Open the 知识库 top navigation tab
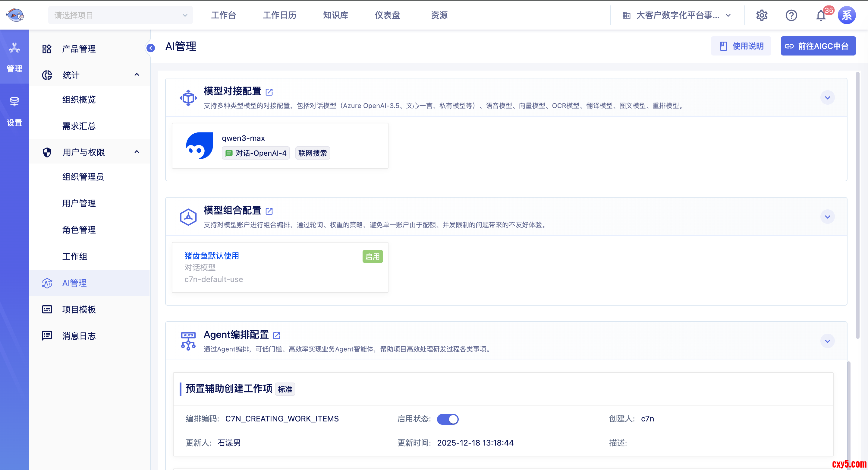The width and height of the screenshot is (868, 470). tap(335, 15)
